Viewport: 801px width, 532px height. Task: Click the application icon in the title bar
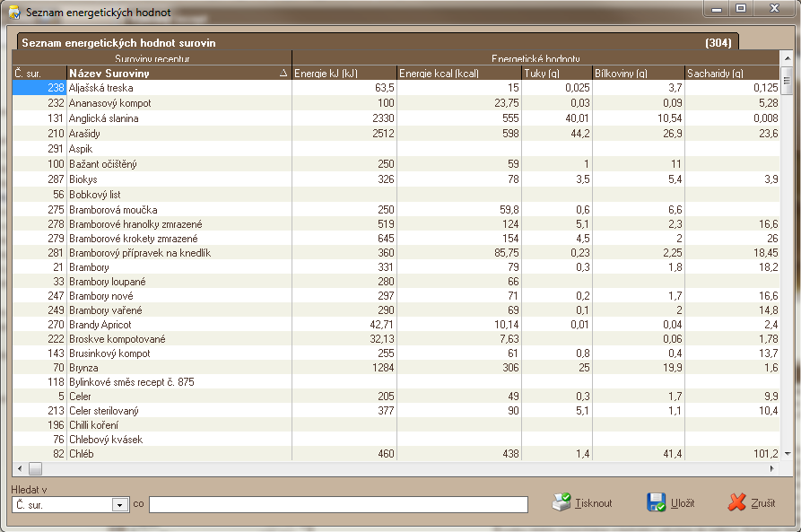click(x=14, y=13)
